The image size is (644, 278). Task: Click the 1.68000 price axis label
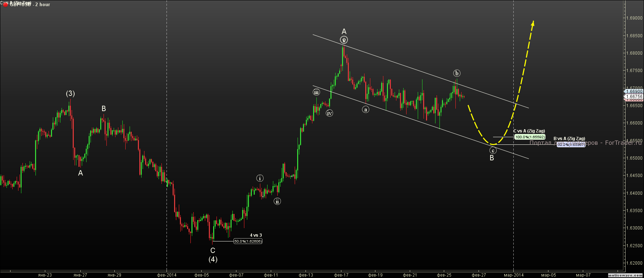point(635,53)
